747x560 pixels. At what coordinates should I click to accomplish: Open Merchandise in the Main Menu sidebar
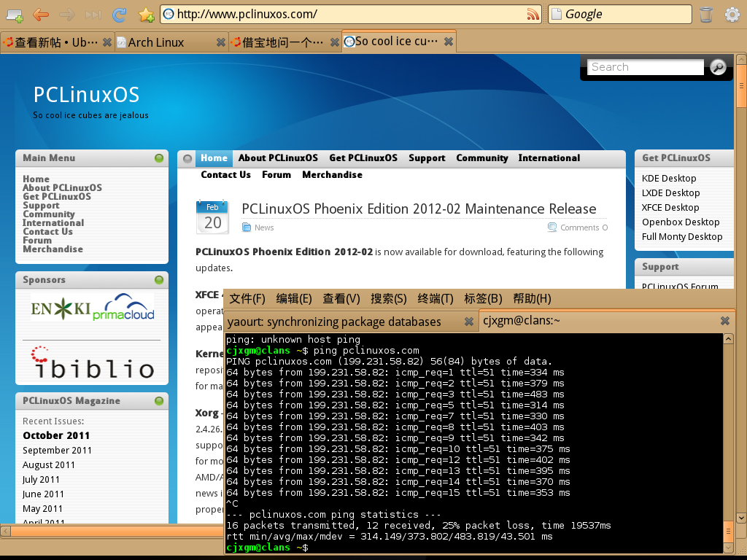pos(53,249)
